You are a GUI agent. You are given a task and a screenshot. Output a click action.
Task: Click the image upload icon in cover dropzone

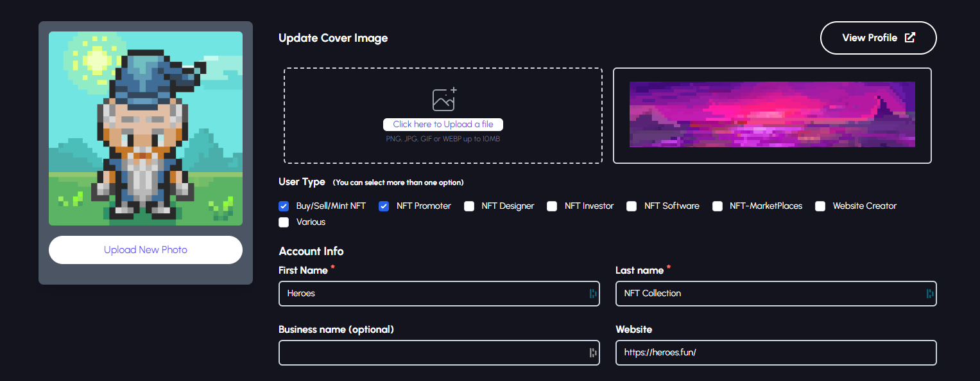(x=444, y=99)
